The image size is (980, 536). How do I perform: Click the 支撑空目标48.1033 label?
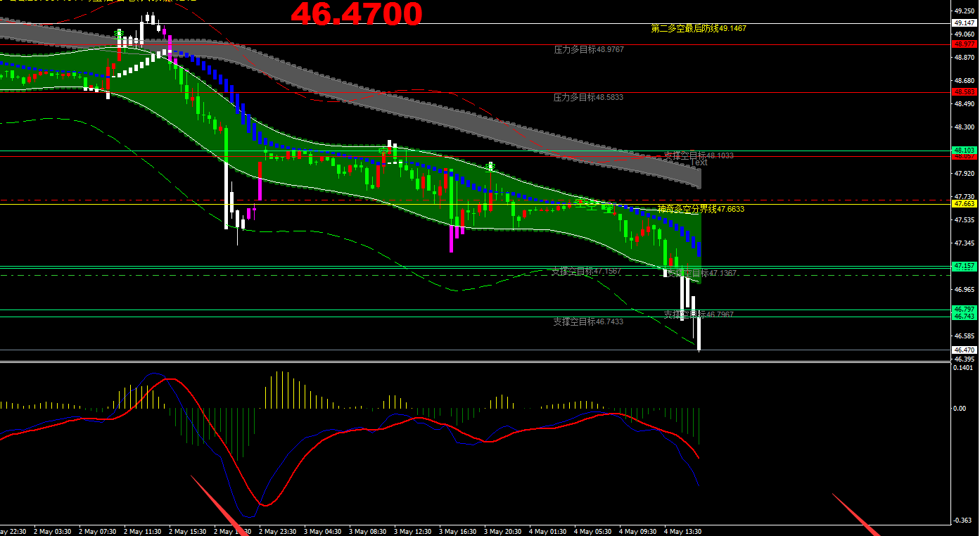click(x=699, y=155)
